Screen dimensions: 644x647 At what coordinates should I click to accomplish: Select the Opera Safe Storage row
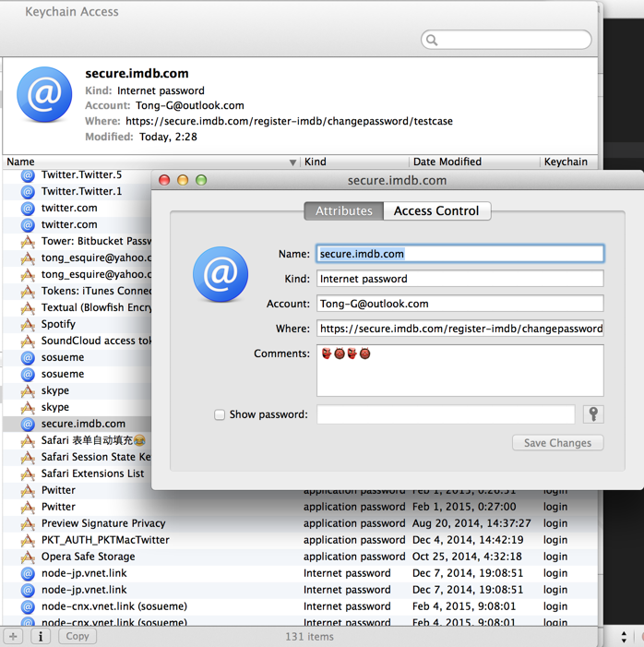coord(300,557)
